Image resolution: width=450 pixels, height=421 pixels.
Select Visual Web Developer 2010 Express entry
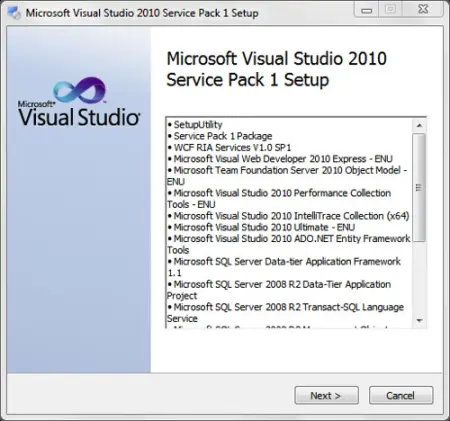(x=280, y=159)
